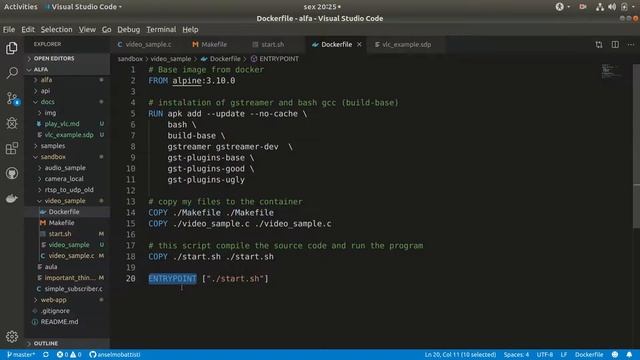Screen dimensions: 640x360
Task: Change LF end of line sequence
Action: pyautogui.click(x=563, y=355)
